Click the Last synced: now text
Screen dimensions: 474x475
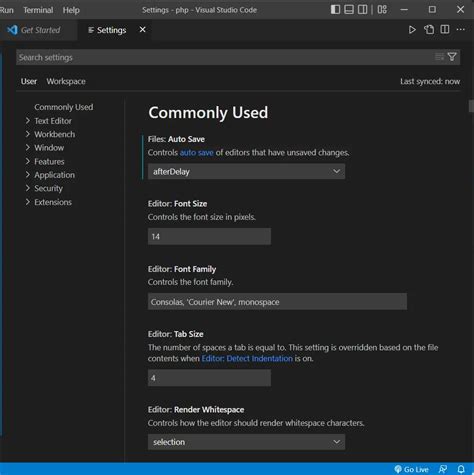tap(430, 81)
